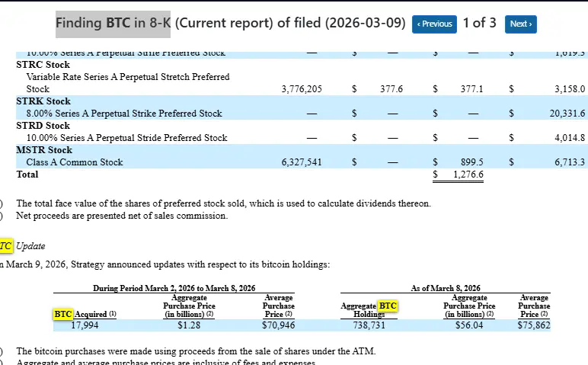The image size is (588, 365).
Task: Select the 899.5 net proceeds value
Action: (x=471, y=162)
